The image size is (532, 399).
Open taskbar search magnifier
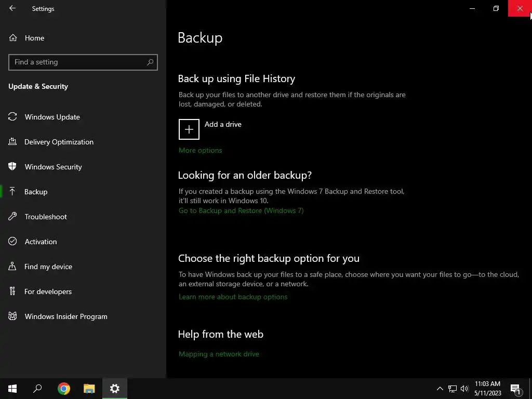click(x=37, y=389)
